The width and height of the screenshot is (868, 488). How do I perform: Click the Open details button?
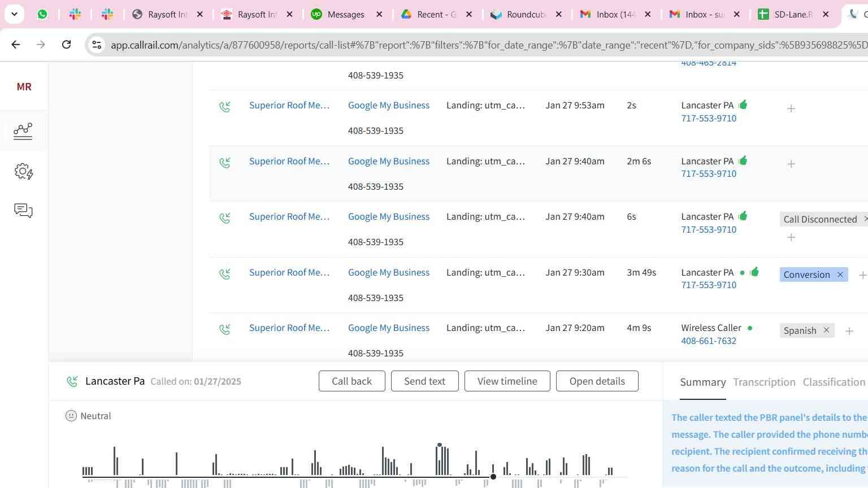click(597, 381)
